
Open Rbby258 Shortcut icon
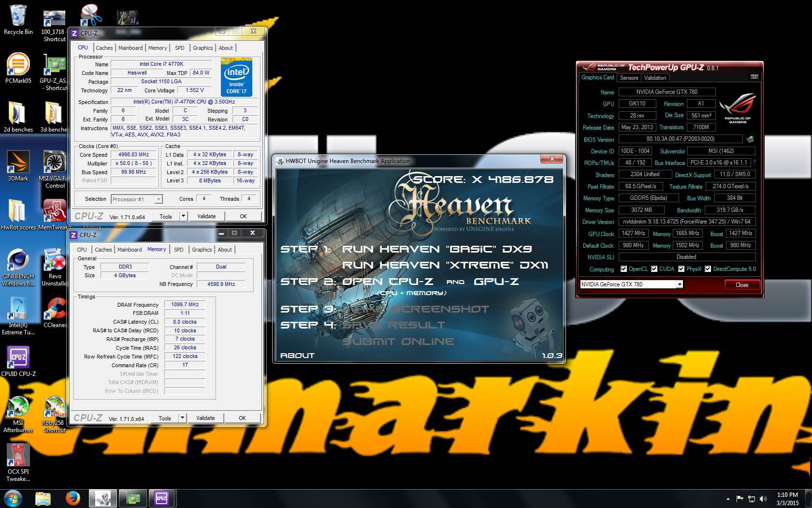point(55,414)
